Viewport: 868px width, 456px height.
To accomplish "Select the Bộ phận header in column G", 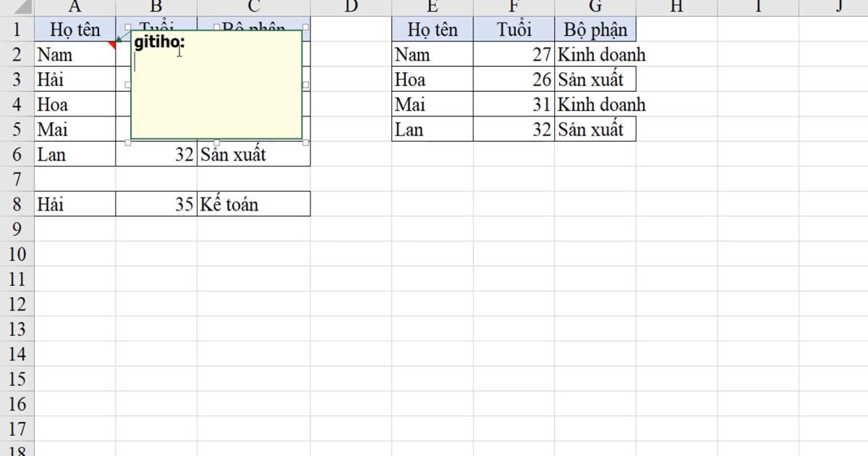I will click(595, 30).
